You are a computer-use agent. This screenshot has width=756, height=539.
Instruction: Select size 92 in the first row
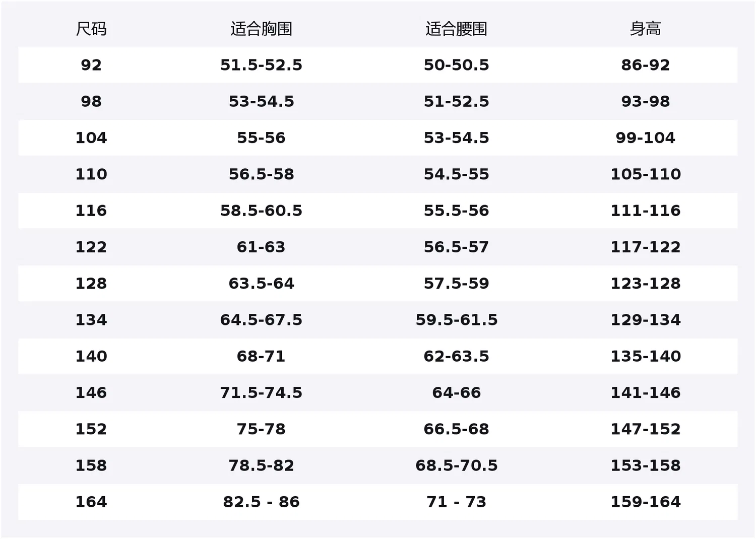click(91, 65)
